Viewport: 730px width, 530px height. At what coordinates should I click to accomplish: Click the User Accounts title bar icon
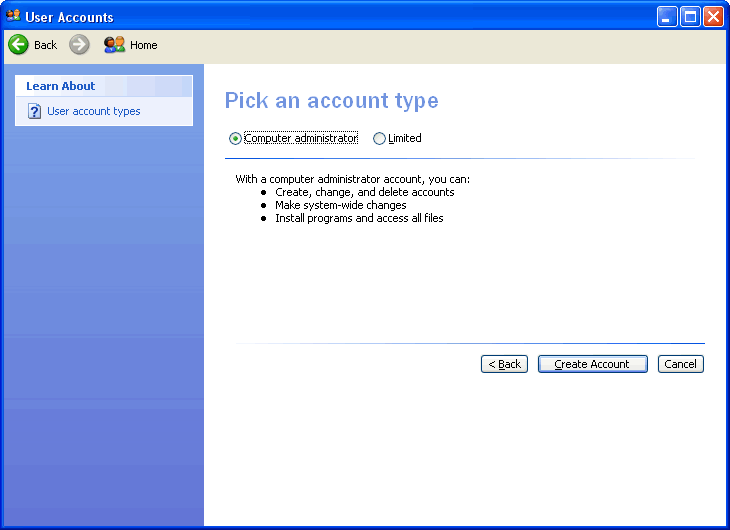tap(13, 17)
